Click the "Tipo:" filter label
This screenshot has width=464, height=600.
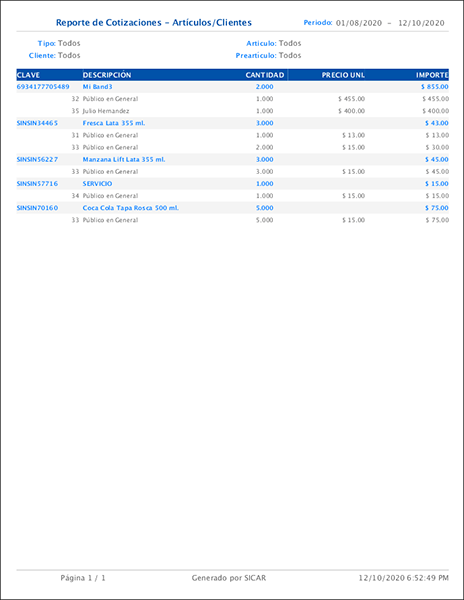(x=47, y=43)
